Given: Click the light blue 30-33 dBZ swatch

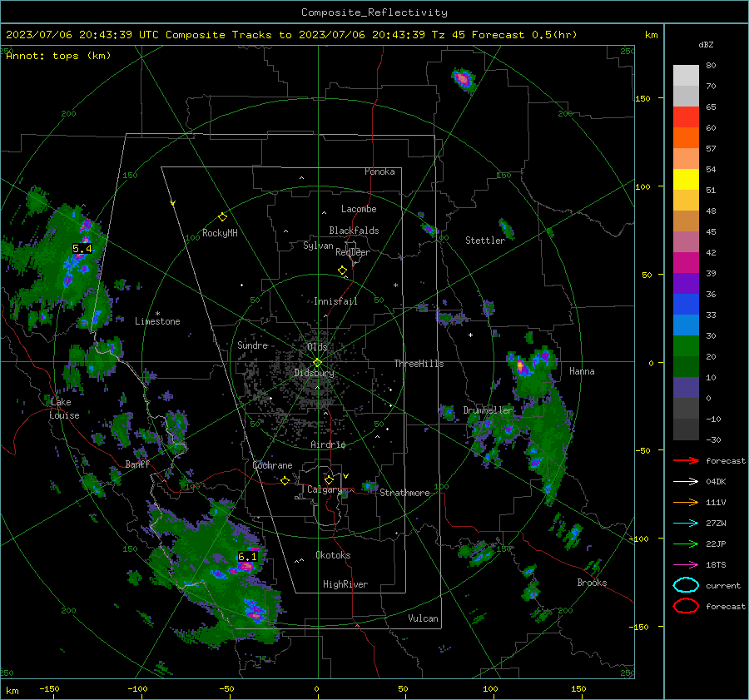Looking at the screenshot, I should click(x=686, y=325).
